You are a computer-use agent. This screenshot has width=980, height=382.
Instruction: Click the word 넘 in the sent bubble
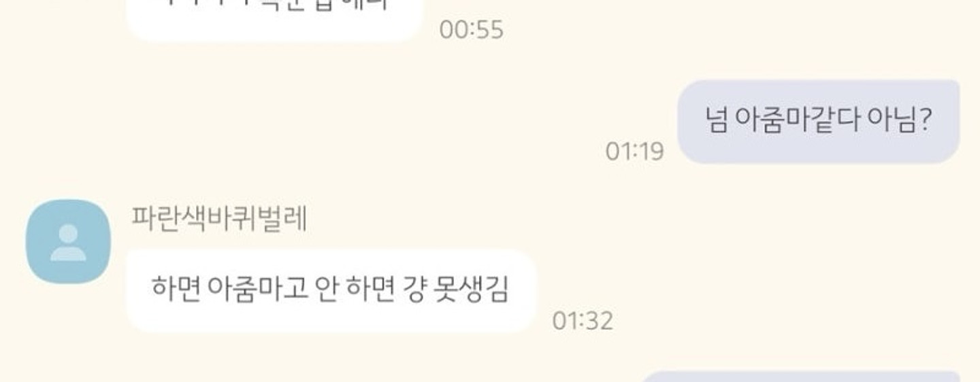click(x=717, y=122)
